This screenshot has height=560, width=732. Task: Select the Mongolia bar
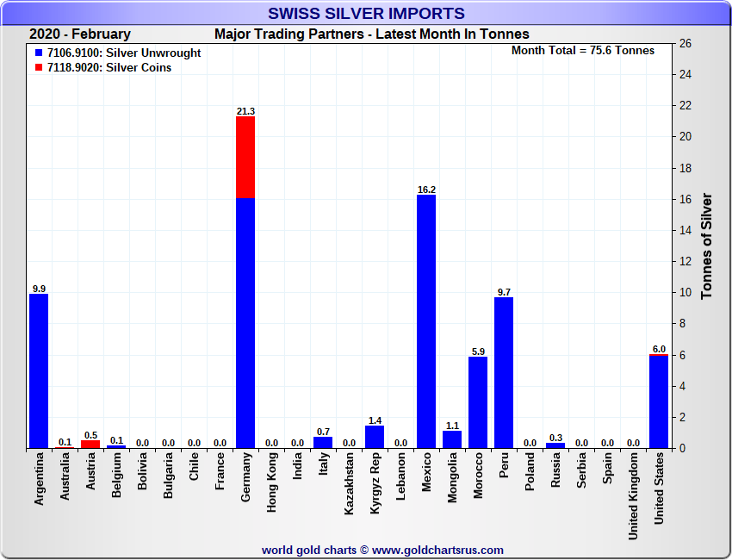click(x=452, y=439)
